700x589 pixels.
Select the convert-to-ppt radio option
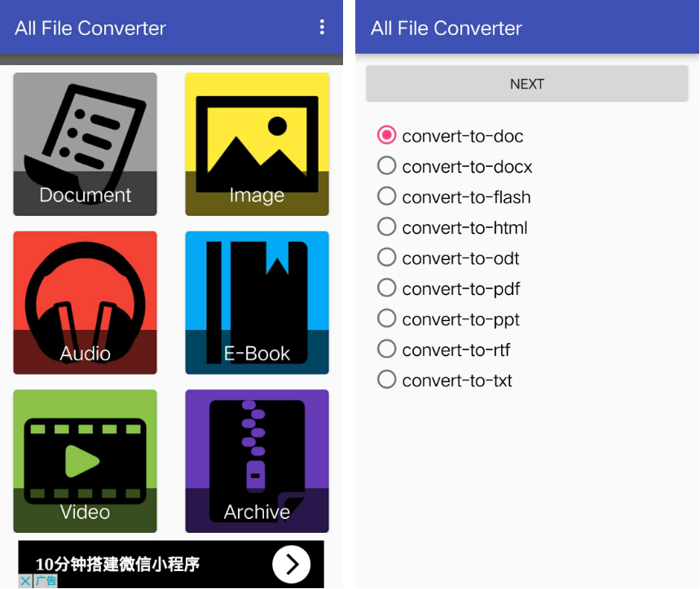click(448, 319)
